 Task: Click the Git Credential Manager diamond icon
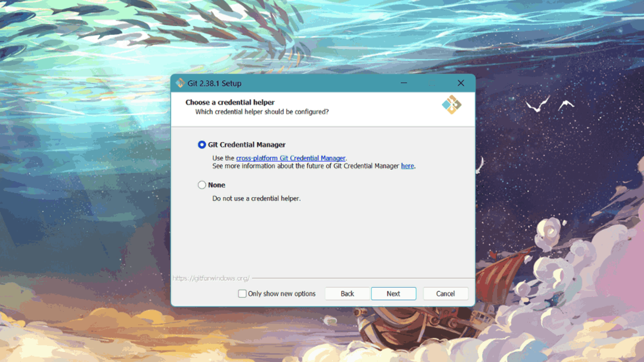click(451, 105)
